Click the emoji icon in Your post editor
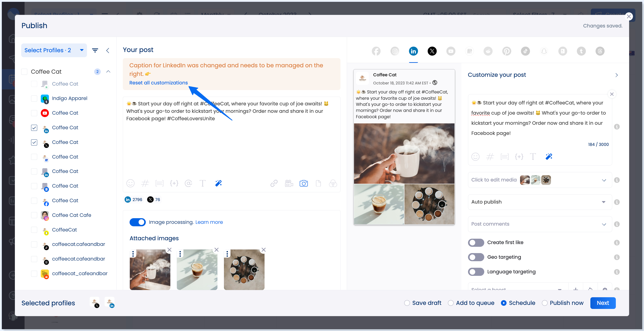Screen dimensions: 644x331 coord(130,183)
